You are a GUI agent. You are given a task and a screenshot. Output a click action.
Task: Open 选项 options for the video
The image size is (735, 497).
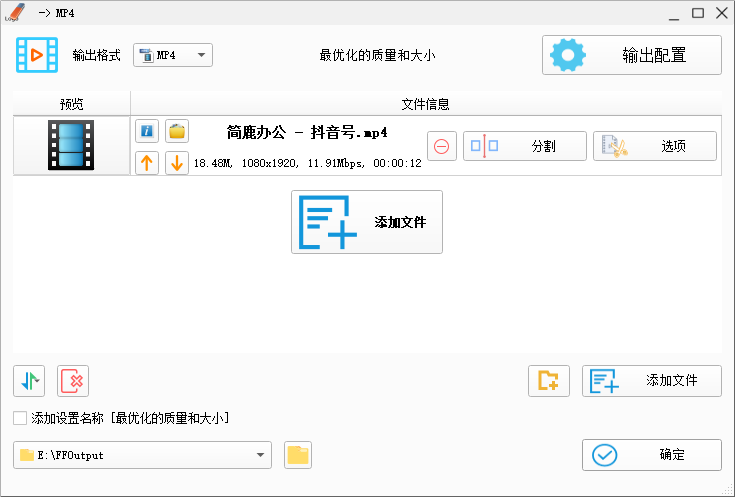[x=654, y=146]
